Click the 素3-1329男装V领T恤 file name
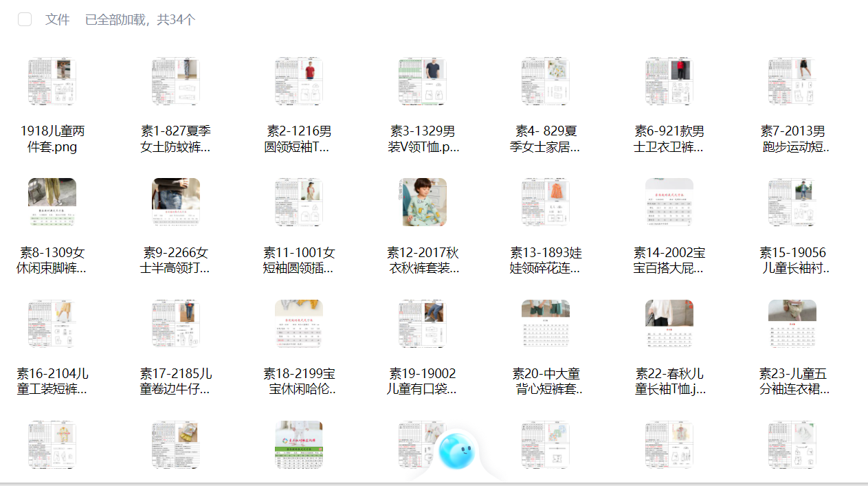Viewport: 868px width, 486px height. click(x=423, y=139)
